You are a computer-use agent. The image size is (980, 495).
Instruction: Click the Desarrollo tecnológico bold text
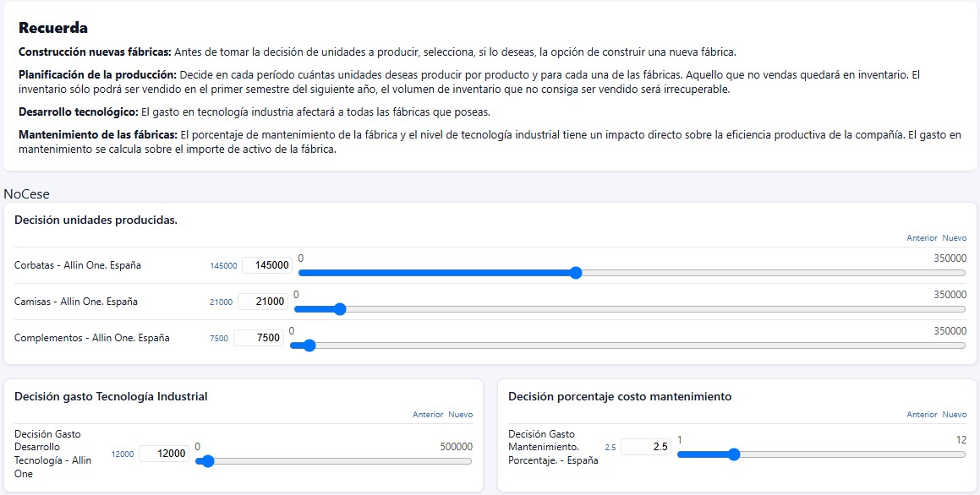point(78,112)
